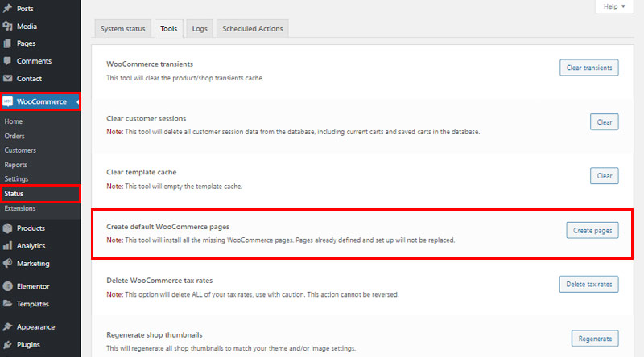This screenshot has width=644, height=357.
Task: Open Elementor menu item
Action: click(33, 286)
